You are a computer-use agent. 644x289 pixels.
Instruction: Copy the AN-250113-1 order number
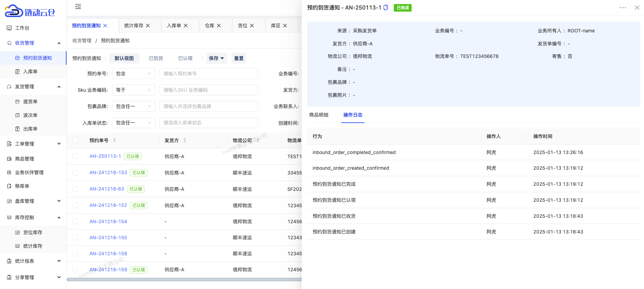coord(386,7)
